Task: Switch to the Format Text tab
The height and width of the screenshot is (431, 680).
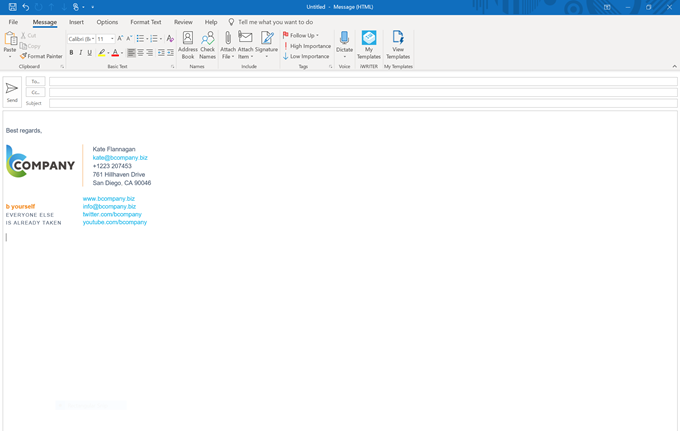Action: [146, 22]
